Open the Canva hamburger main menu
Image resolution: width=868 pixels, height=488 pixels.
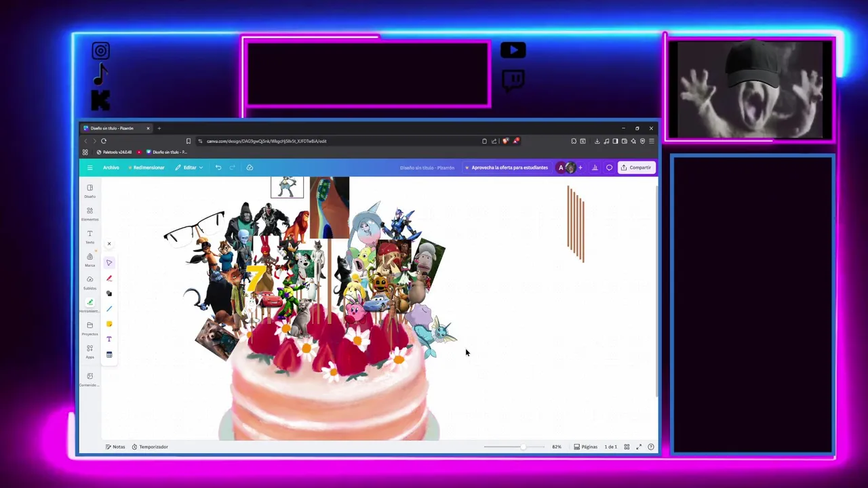(90, 167)
